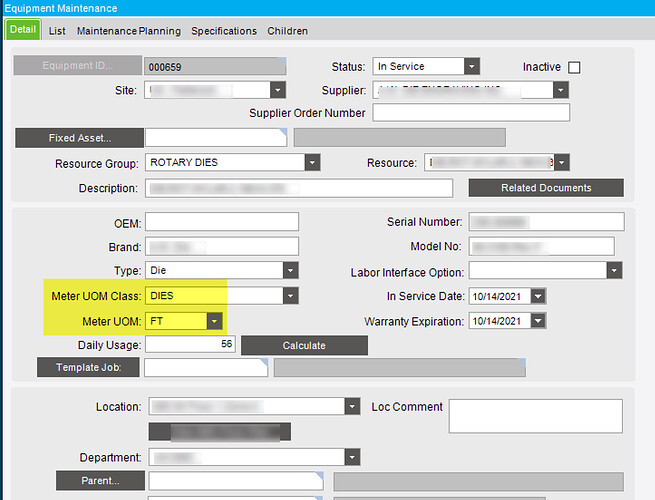Switch to the Detail tab

tap(23, 29)
